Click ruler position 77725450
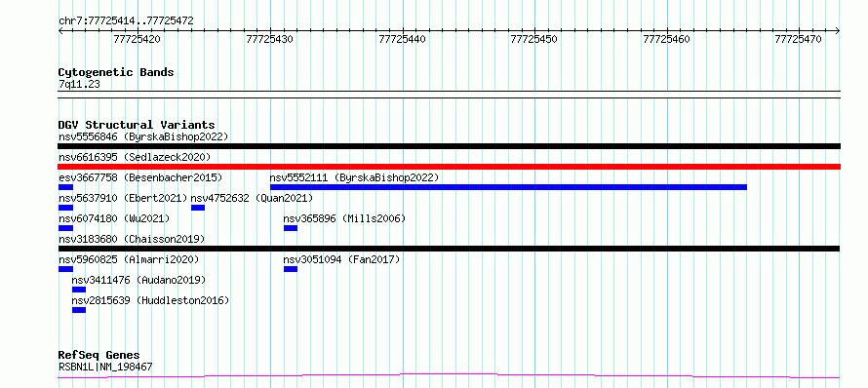This screenshot has width=868, height=388. click(x=534, y=39)
